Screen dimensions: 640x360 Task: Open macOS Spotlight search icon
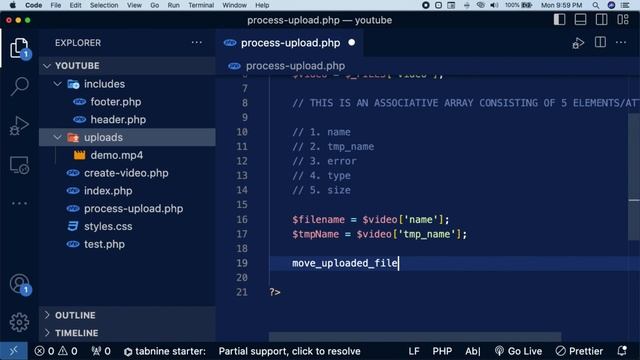(x=596, y=5)
